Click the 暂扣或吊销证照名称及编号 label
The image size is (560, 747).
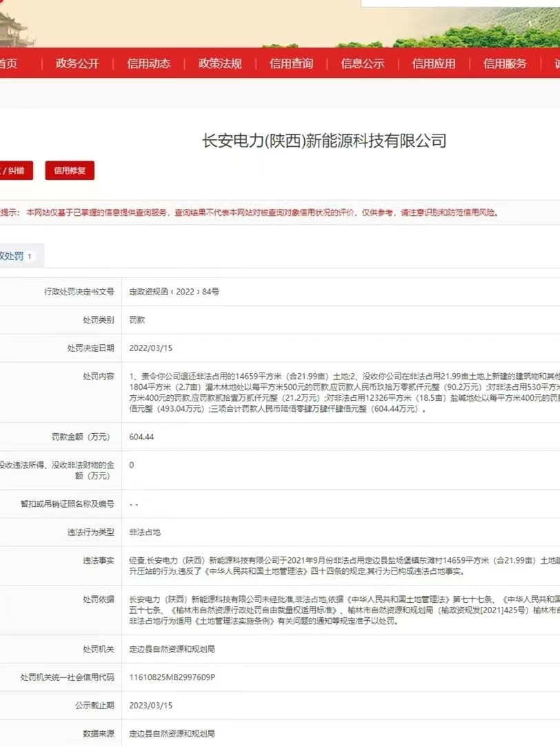67,504
